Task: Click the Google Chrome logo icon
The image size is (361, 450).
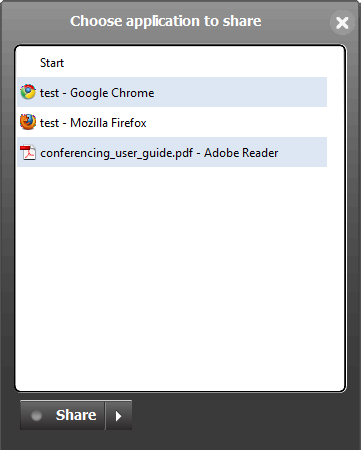Action: point(28,92)
